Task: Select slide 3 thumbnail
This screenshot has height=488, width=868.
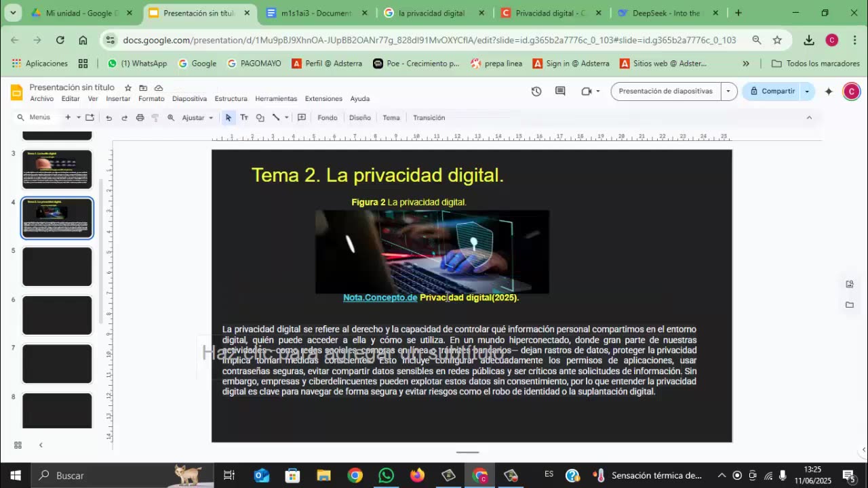Action: point(57,169)
